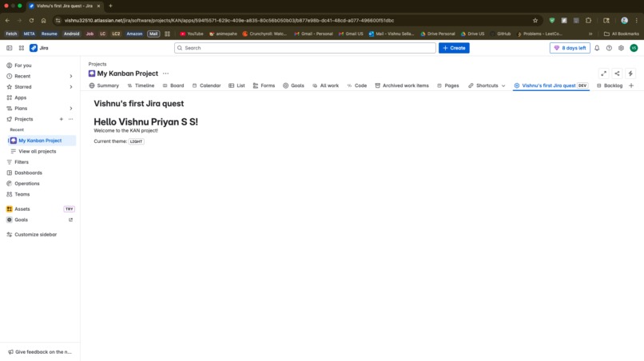644x361 pixels.
Task: Open Projects more options ellipsis
Action: click(70, 119)
